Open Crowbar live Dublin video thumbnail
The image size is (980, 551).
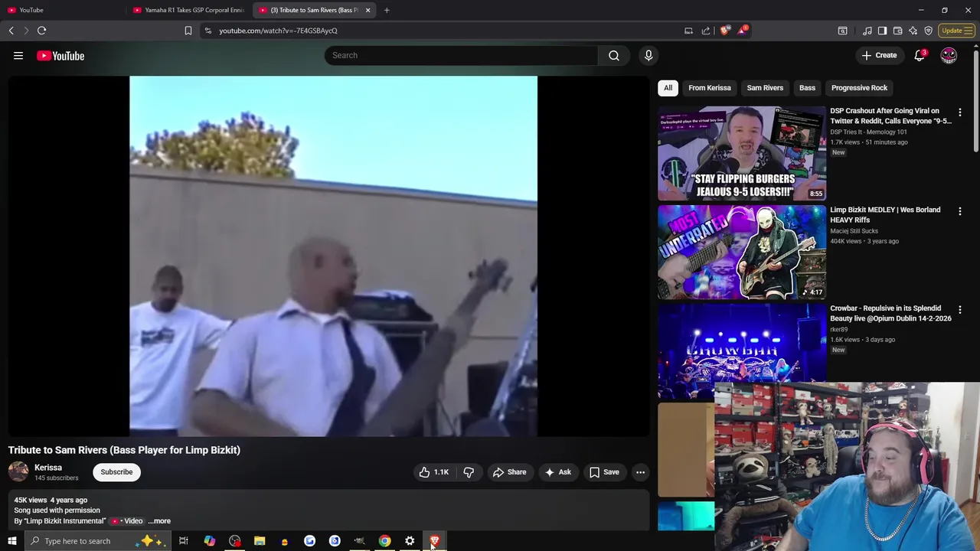click(742, 350)
